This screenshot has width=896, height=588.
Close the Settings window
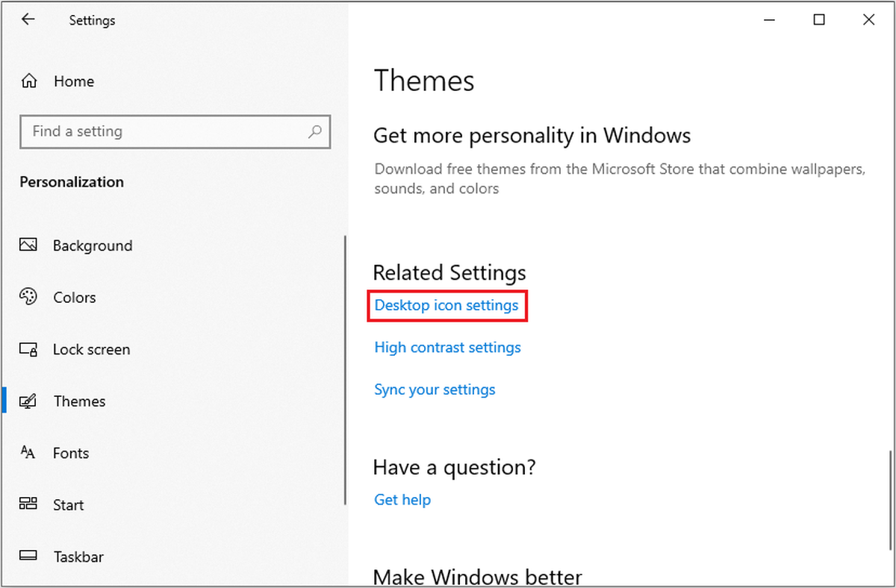click(868, 20)
